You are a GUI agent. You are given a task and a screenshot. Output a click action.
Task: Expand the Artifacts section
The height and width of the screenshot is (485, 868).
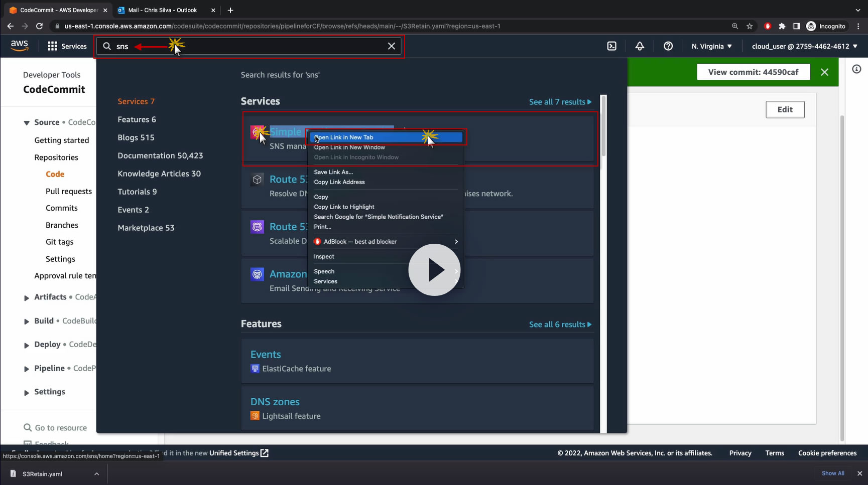(27, 298)
